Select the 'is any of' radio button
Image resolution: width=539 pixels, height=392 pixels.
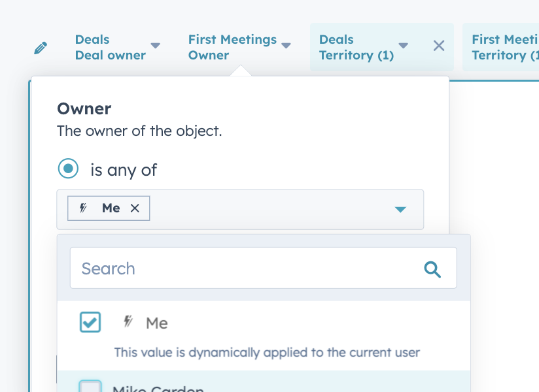click(68, 169)
